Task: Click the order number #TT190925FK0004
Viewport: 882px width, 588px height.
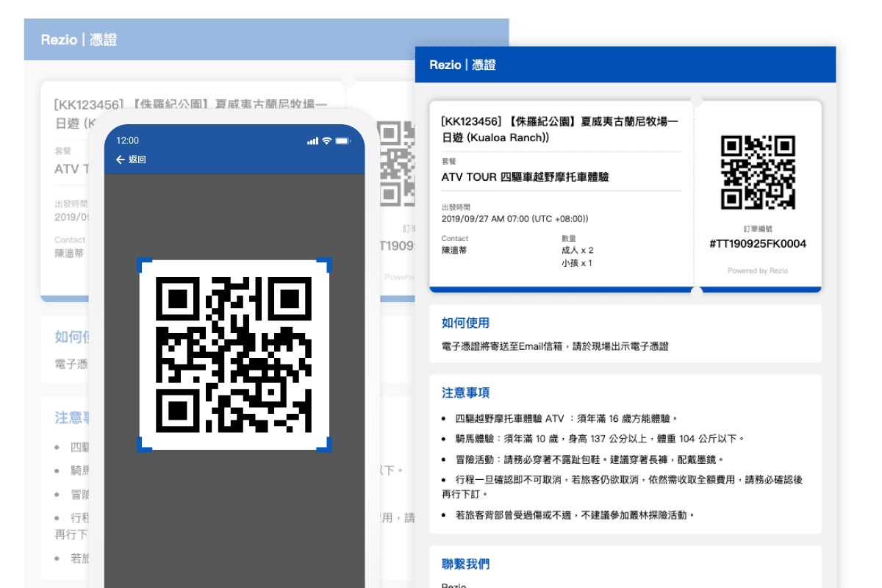Action: point(758,243)
